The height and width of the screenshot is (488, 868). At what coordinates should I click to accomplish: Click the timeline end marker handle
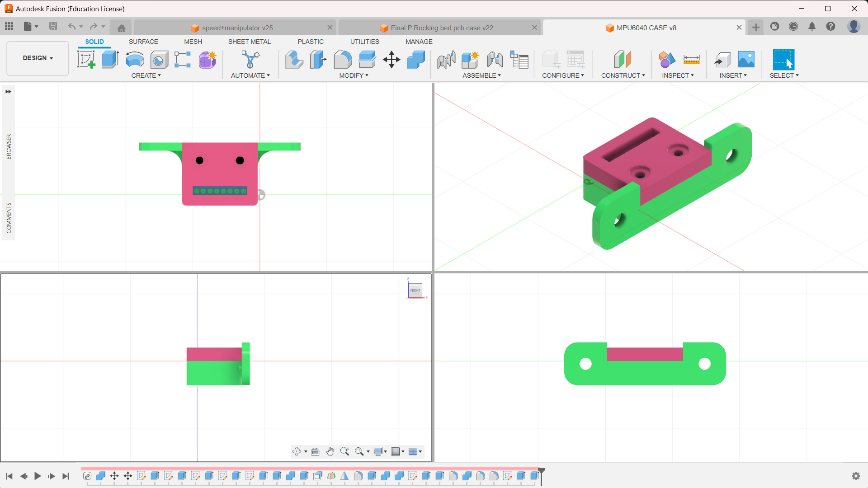click(x=541, y=471)
